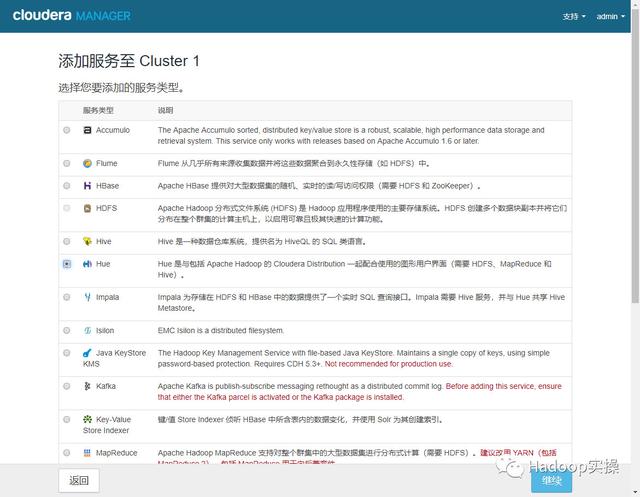This screenshot has height=497, width=640.
Task: Click the Isilon service name
Action: point(105,331)
